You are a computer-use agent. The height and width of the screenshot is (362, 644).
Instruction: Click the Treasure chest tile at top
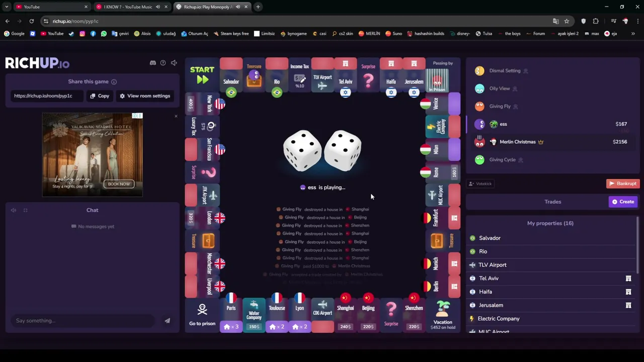[254, 75]
